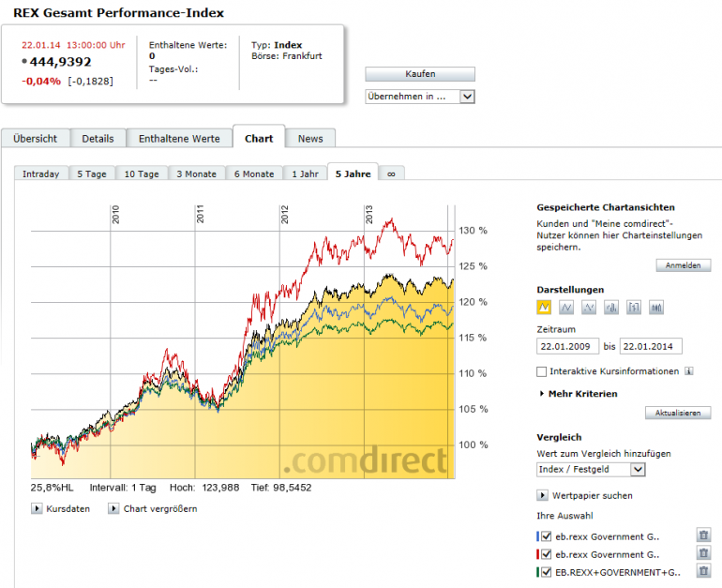Image resolution: width=722 pixels, height=588 pixels.
Task: Enable Interaktive Kursinformationen checkbox
Action: coord(542,371)
